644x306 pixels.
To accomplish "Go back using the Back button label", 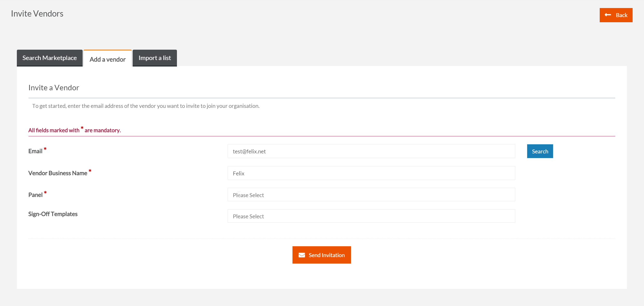I will click(621, 15).
